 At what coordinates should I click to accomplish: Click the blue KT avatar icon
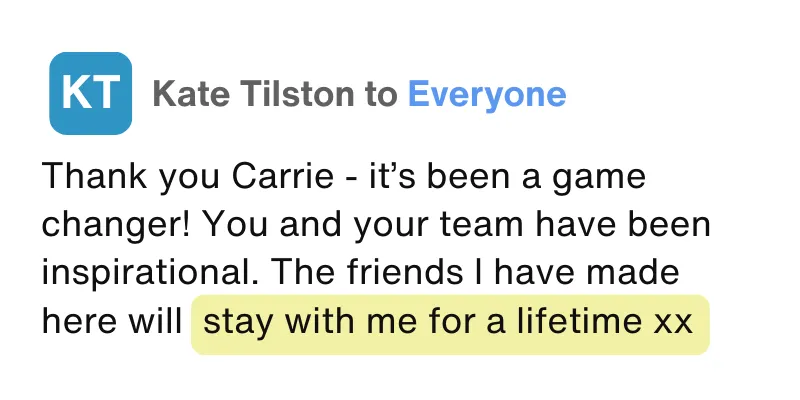point(91,93)
